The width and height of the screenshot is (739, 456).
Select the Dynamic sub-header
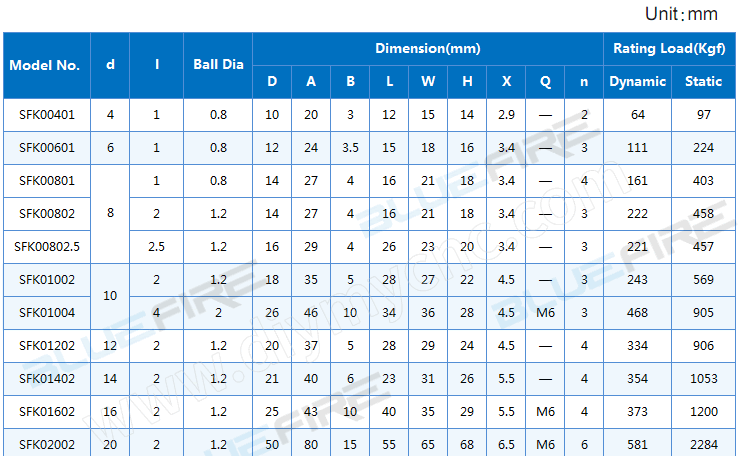pos(637,82)
